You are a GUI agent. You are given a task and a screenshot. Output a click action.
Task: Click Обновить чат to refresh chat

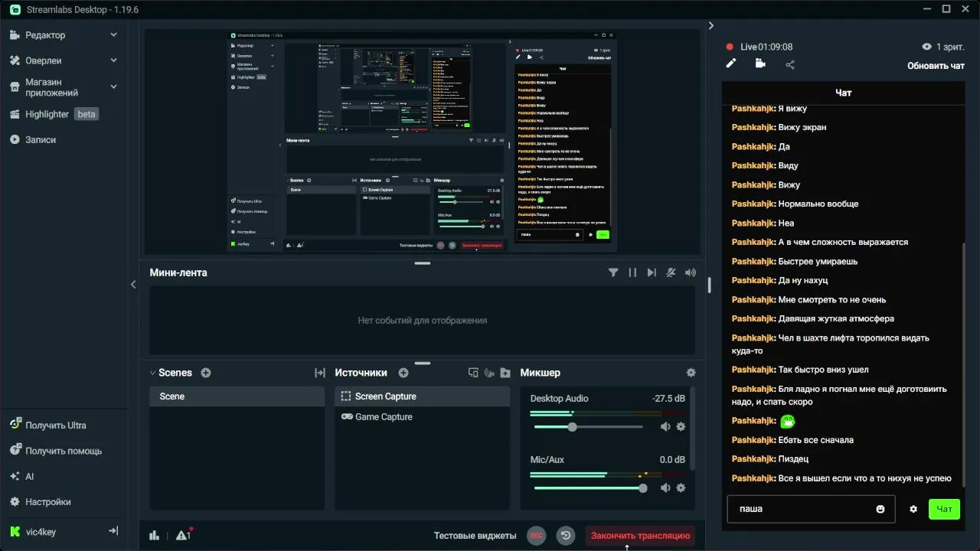(936, 66)
